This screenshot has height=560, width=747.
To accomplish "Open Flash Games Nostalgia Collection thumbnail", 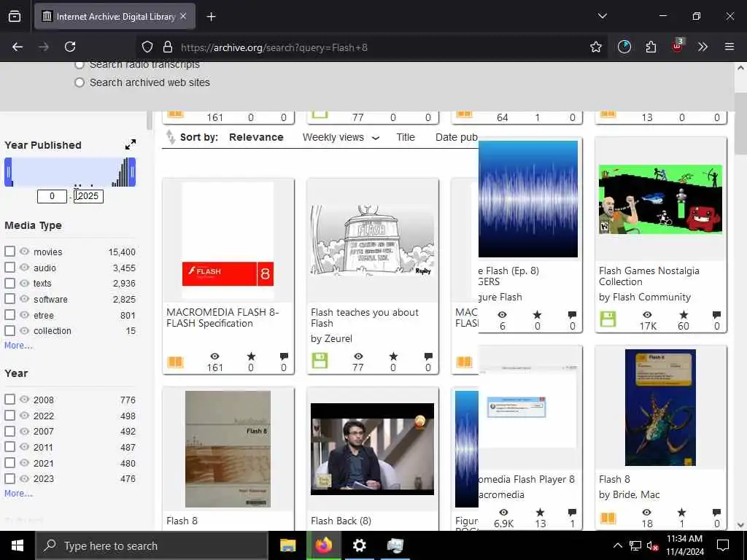I will click(x=660, y=199).
